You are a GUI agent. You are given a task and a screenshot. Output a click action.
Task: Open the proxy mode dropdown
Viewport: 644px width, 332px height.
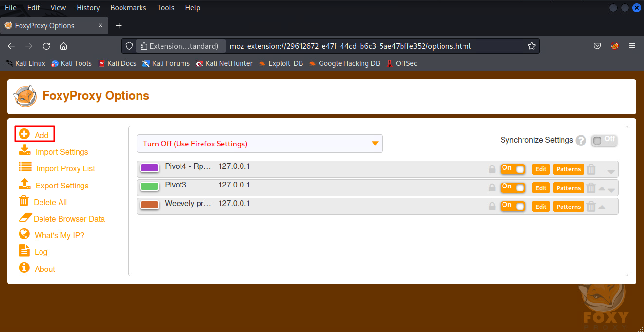260,144
